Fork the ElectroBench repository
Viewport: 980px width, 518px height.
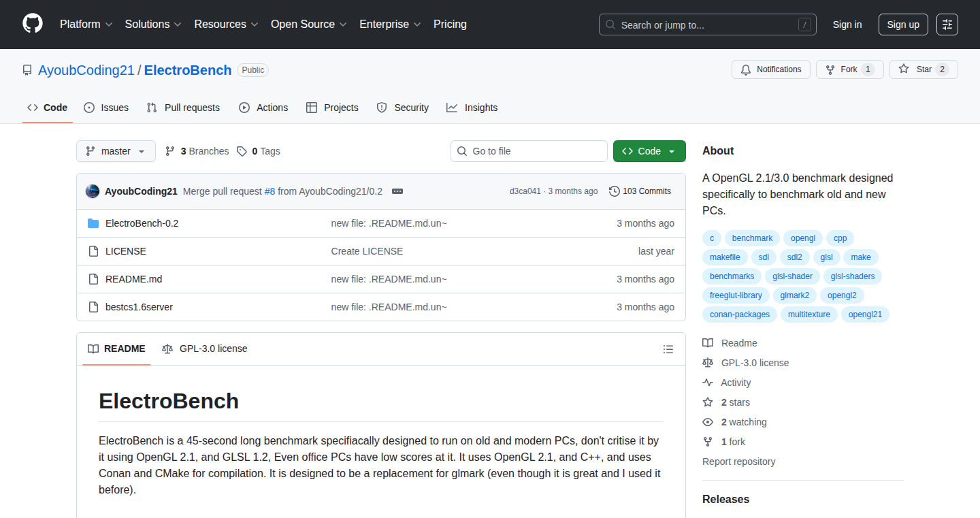[x=849, y=69]
